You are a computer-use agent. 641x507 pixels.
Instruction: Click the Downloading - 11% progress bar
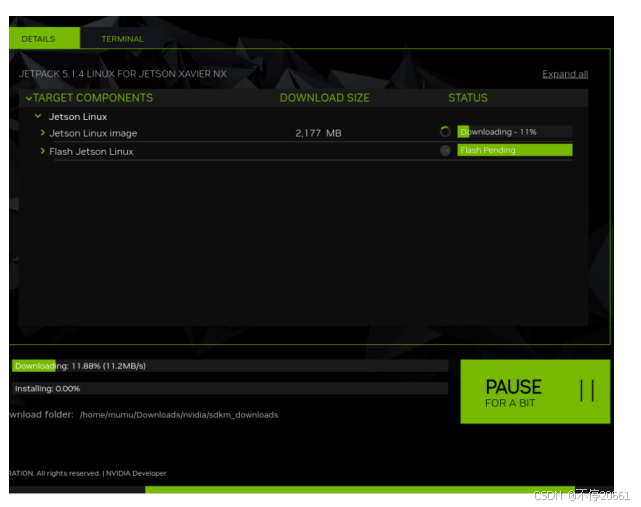(x=515, y=132)
